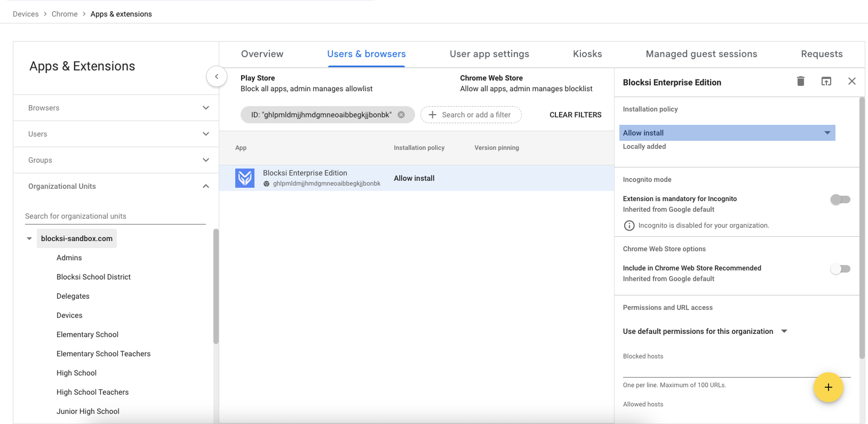The height and width of the screenshot is (424, 868).
Task: Navigate to Chrome breadcrumb
Action: 65,14
